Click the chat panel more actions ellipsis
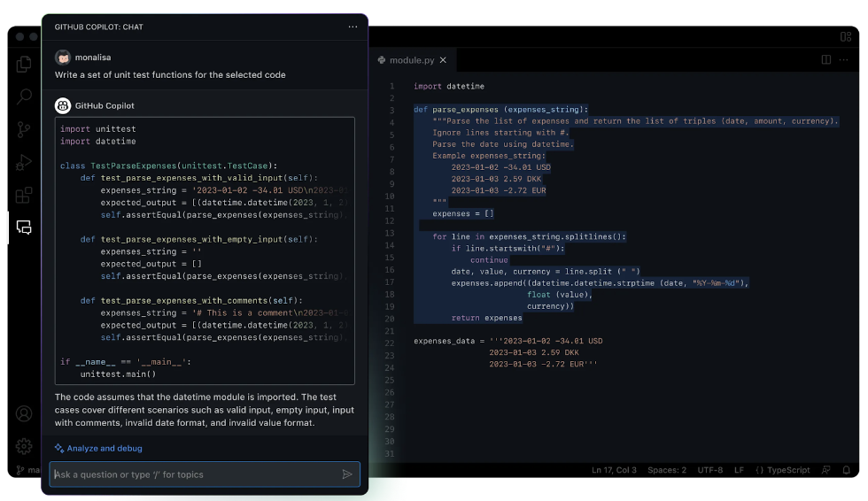This screenshot has width=868, height=501. click(353, 27)
